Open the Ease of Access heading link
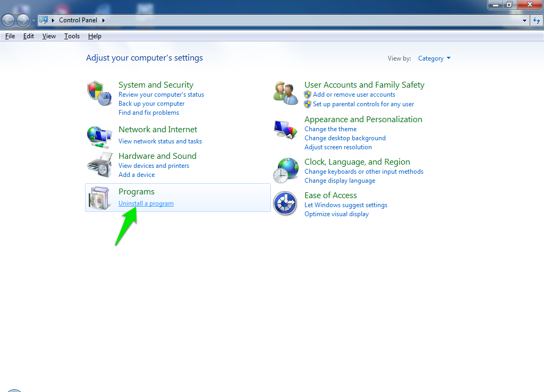The width and height of the screenshot is (544, 392). (x=330, y=195)
